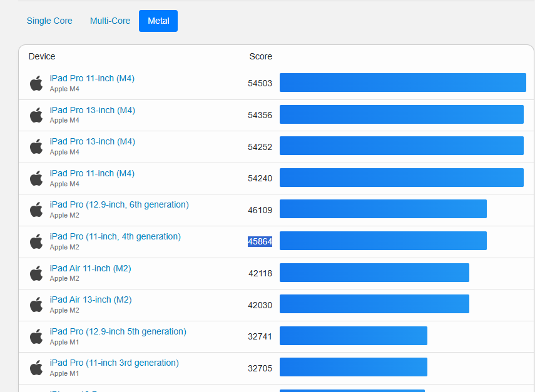The width and height of the screenshot is (535, 392).
Task: Click the Score column header
Action: point(261,56)
